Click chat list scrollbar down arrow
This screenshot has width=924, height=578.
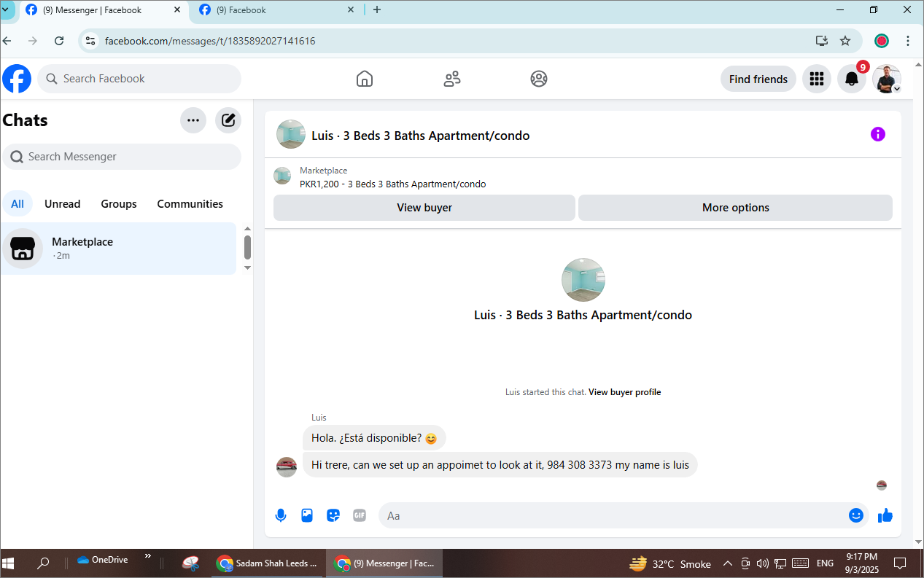247,267
